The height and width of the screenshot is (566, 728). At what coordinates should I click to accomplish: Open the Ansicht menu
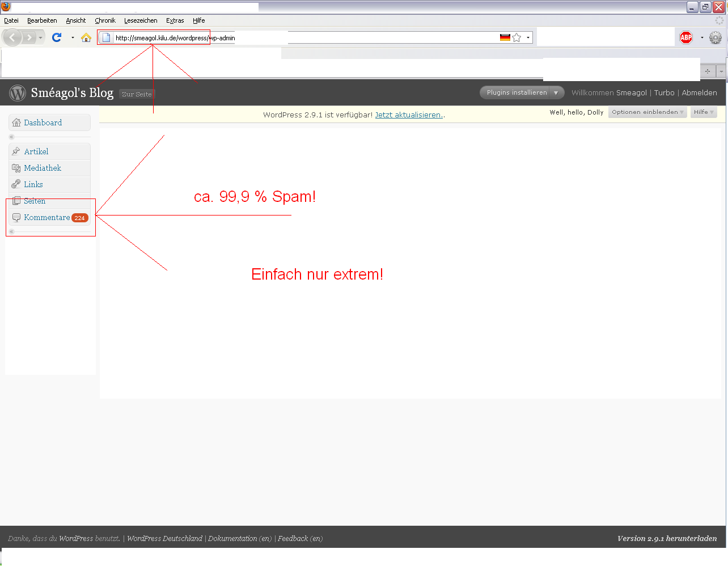[x=75, y=20]
